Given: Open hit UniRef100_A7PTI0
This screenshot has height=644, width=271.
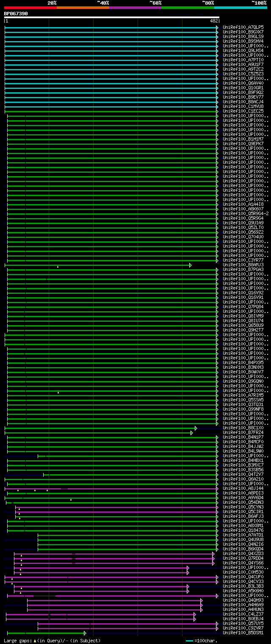Looking at the screenshot, I should pos(243,60).
